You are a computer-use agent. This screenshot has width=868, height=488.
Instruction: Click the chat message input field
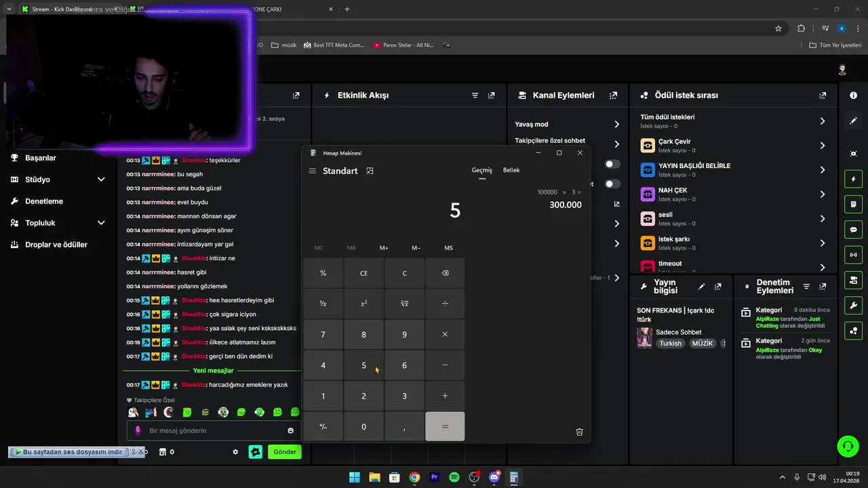(x=213, y=430)
